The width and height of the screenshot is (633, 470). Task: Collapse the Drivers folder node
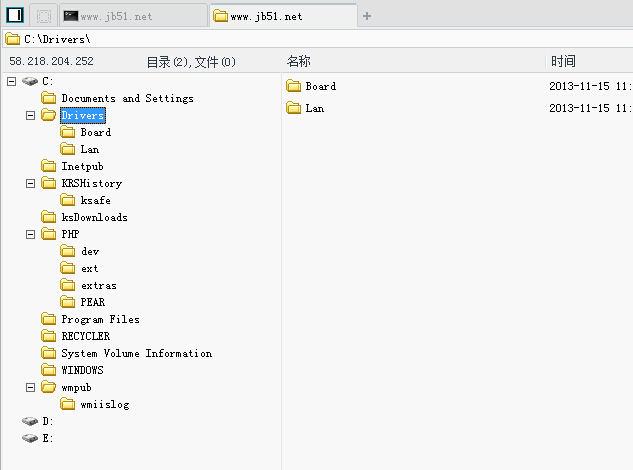(x=30, y=115)
